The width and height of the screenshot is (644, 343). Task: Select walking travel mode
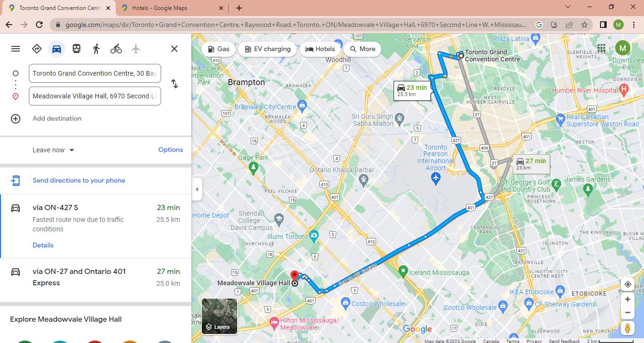coord(96,49)
